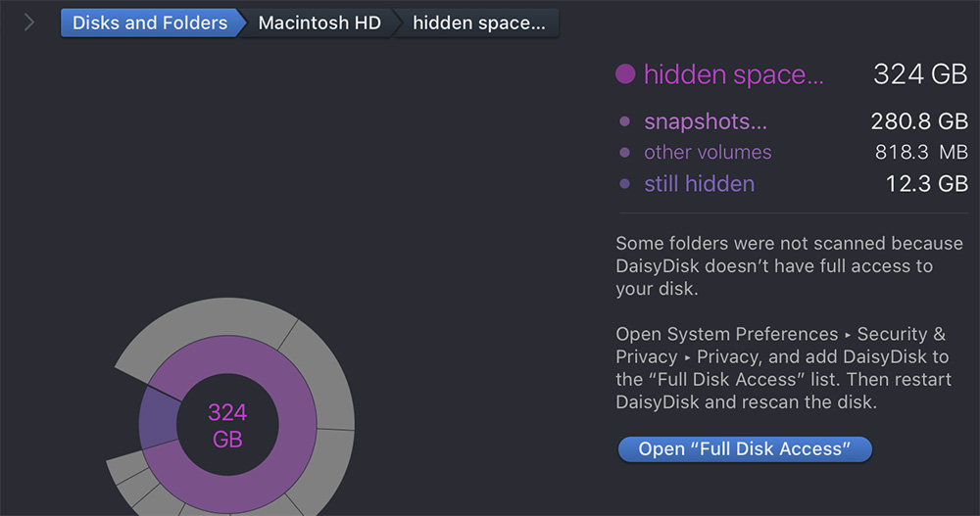Click the purple dot next to snapshots
The width and height of the screenshot is (980, 516).
click(625, 122)
